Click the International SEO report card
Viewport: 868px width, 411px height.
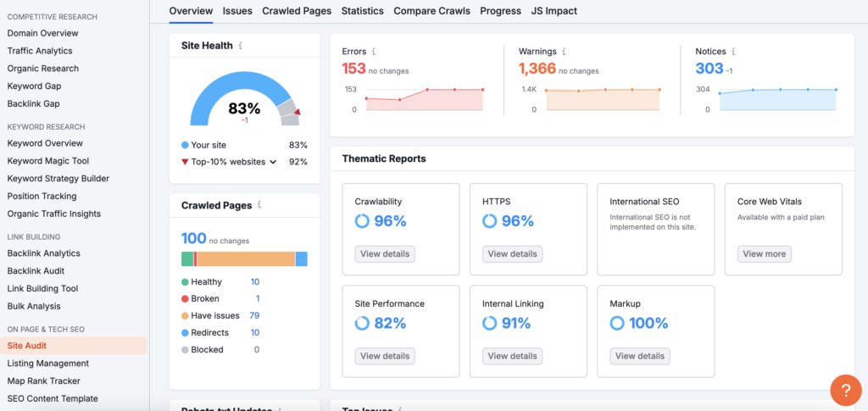656,229
